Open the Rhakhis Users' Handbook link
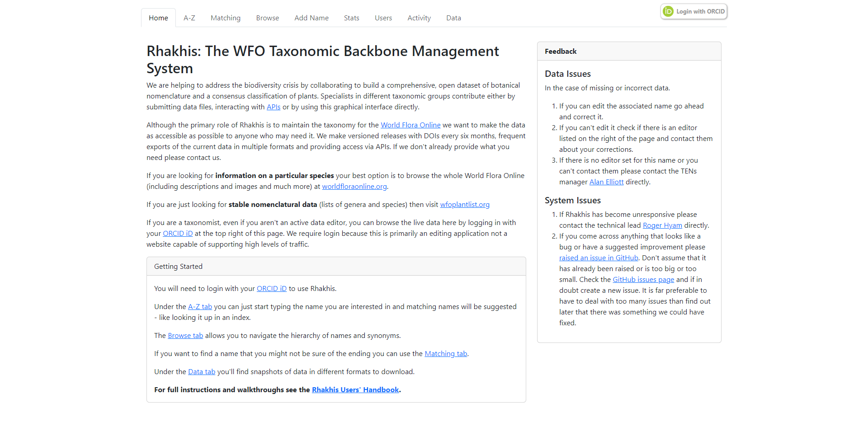 tap(355, 390)
